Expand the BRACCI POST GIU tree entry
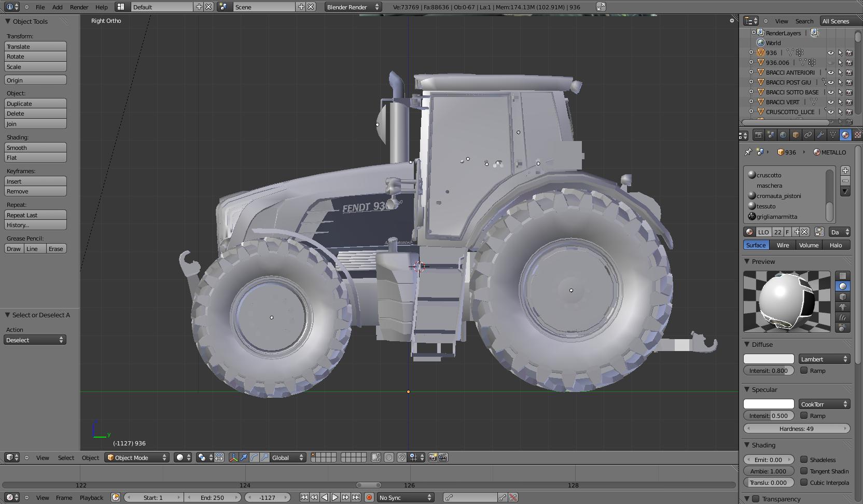 [x=751, y=82]
